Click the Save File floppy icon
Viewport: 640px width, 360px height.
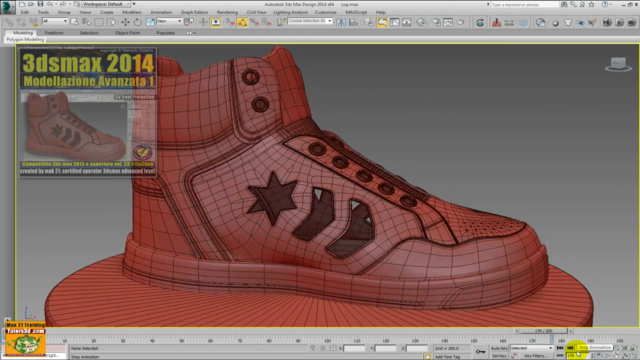(40, 4)
